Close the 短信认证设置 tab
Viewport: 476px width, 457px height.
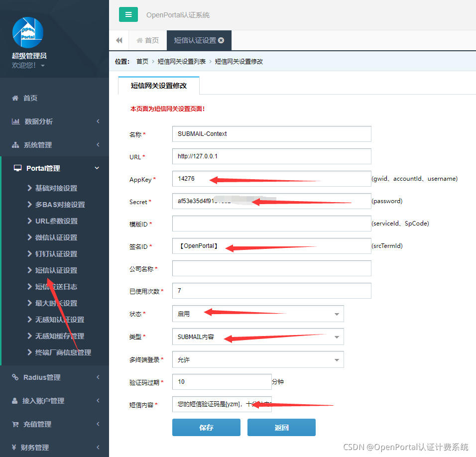tap(221, 40)
